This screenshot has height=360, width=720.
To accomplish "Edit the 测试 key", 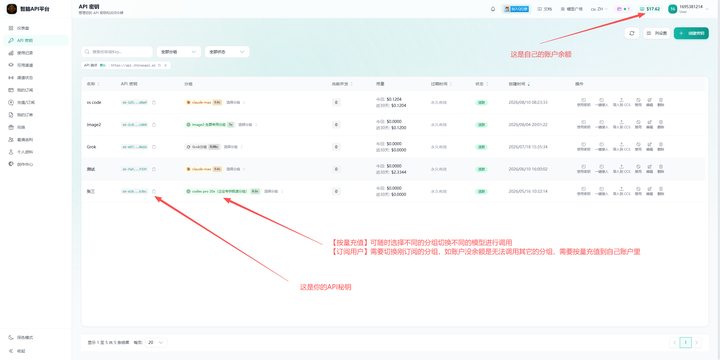I will (649, 169).
